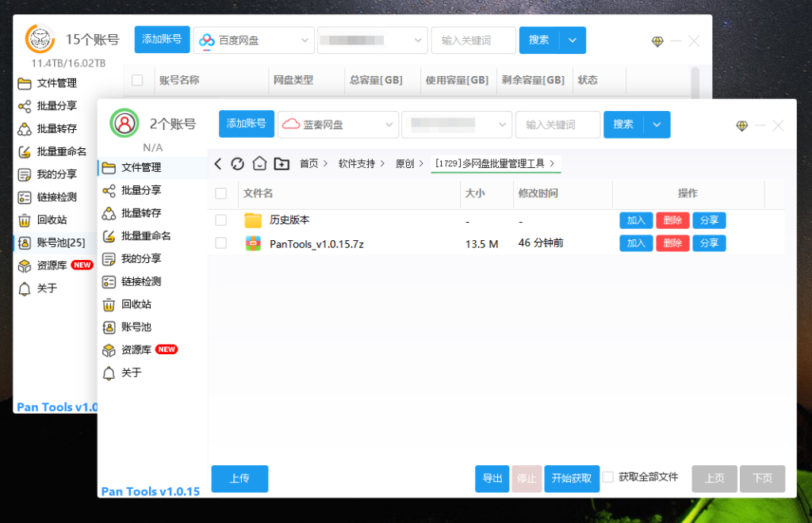Navigate to 首页 in the breadcrumb
The width and height of the screenshot is (812, 523).
(309, 162)
